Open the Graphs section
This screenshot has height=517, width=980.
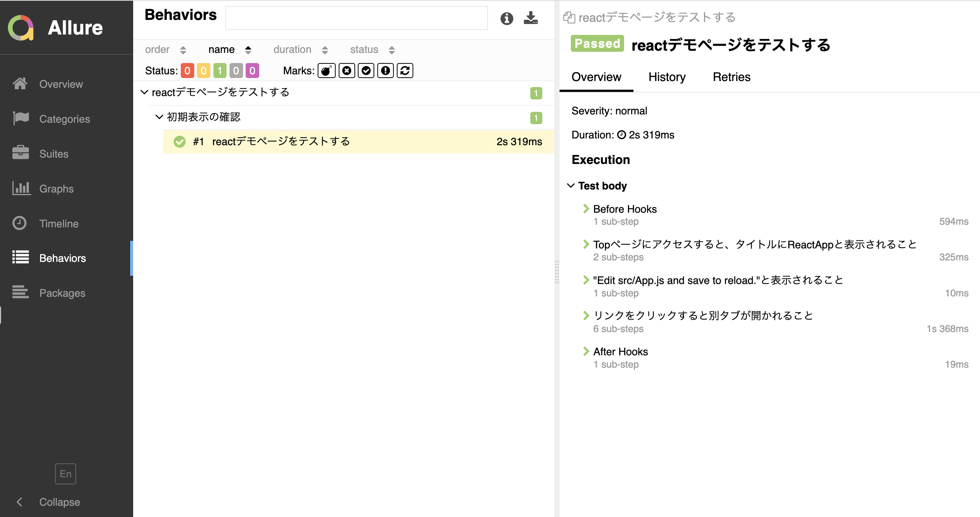click(x=56, y=188)
